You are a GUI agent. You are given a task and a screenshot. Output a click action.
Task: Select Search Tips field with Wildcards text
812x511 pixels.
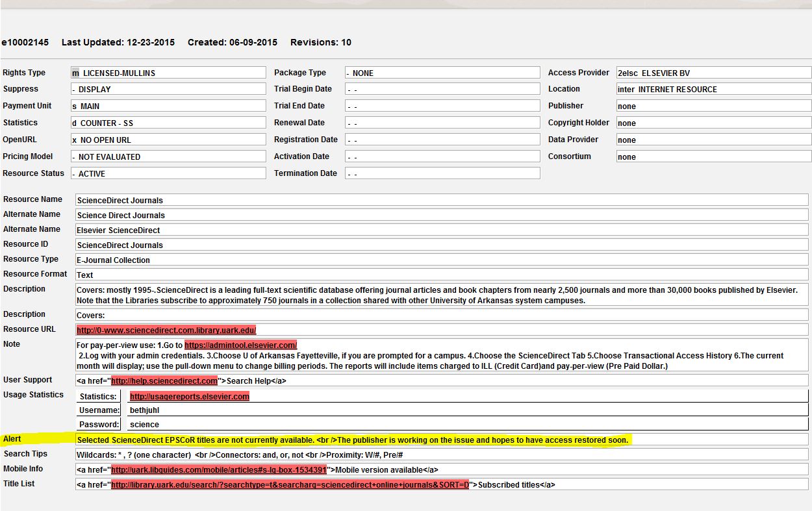pyautogui.click(x=442, y=455)
